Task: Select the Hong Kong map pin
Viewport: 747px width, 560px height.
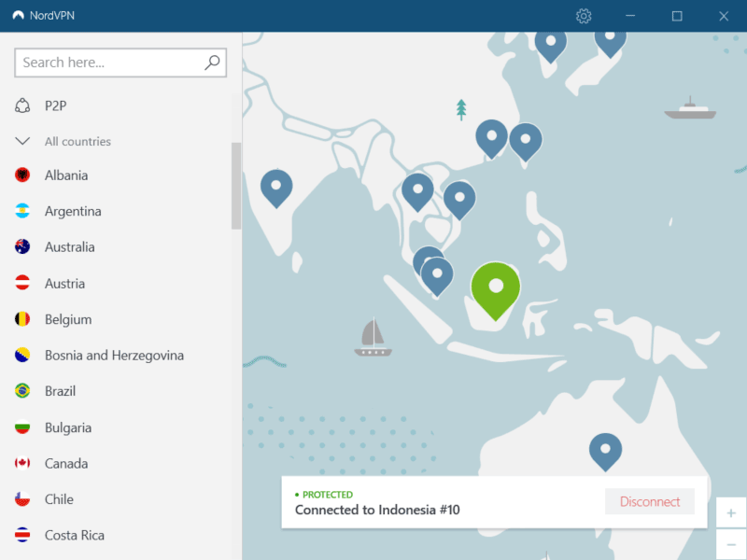Action: [x=492, y=138]
